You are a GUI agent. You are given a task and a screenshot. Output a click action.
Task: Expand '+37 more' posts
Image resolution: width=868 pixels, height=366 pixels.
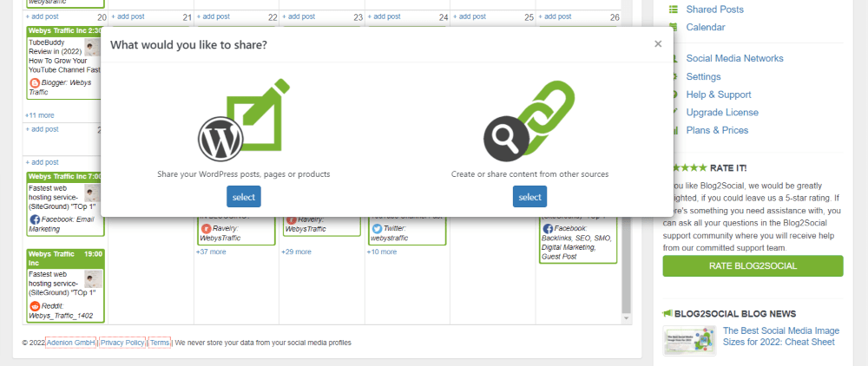click(211, 252)
